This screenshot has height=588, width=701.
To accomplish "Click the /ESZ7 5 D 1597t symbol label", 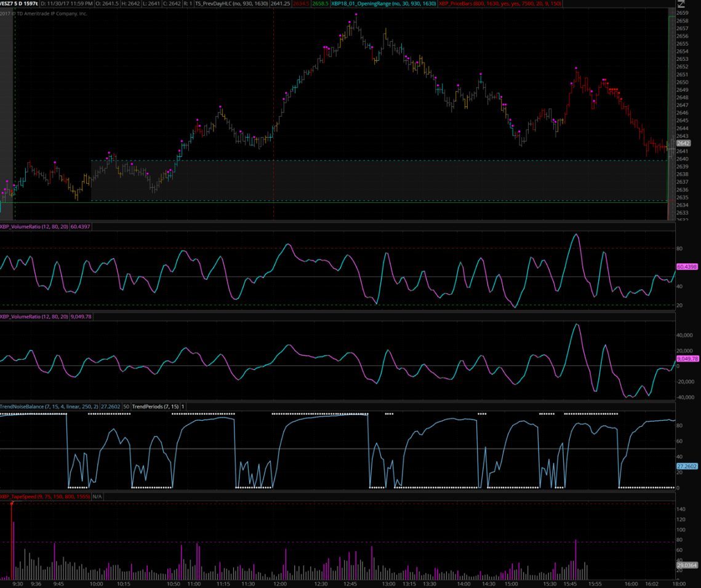I will (x=19, y=4).
